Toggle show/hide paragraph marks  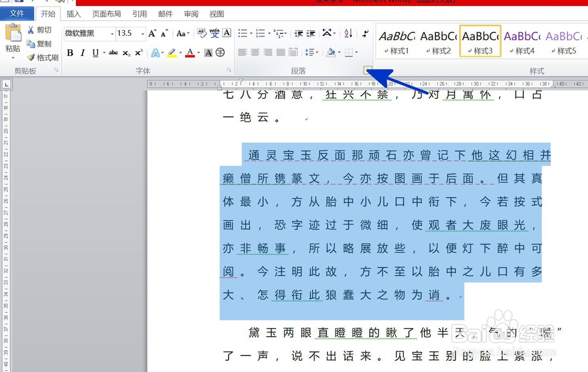tap(366, 33)
